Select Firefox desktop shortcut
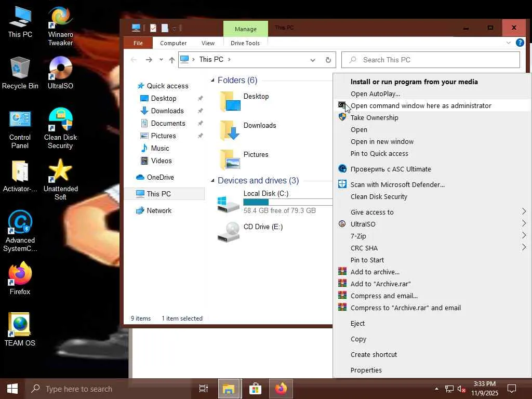532x399 pixels. [x=20, y=278]
